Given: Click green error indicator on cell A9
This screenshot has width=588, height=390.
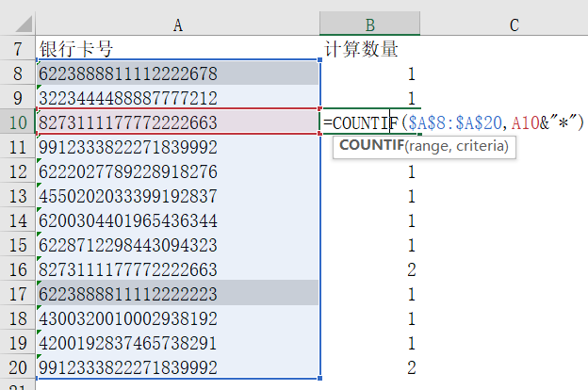Looking at the screenshot, I should tap(39, 88).
